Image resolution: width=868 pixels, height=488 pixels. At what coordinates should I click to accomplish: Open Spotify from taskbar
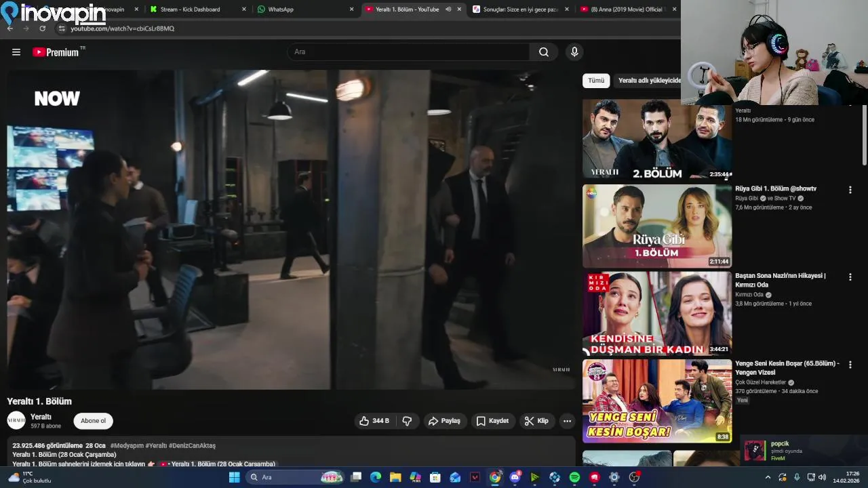(574, 477)
